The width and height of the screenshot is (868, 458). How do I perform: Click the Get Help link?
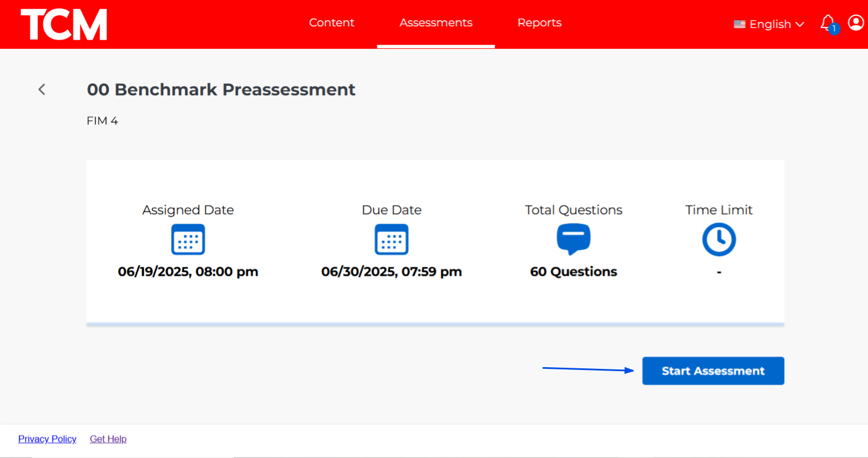click(108, 439)
